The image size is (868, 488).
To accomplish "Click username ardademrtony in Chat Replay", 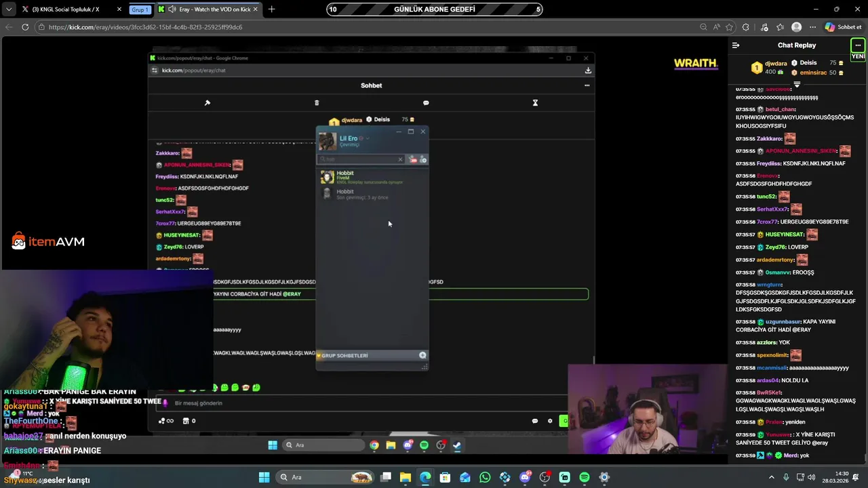I will point(776,260).
